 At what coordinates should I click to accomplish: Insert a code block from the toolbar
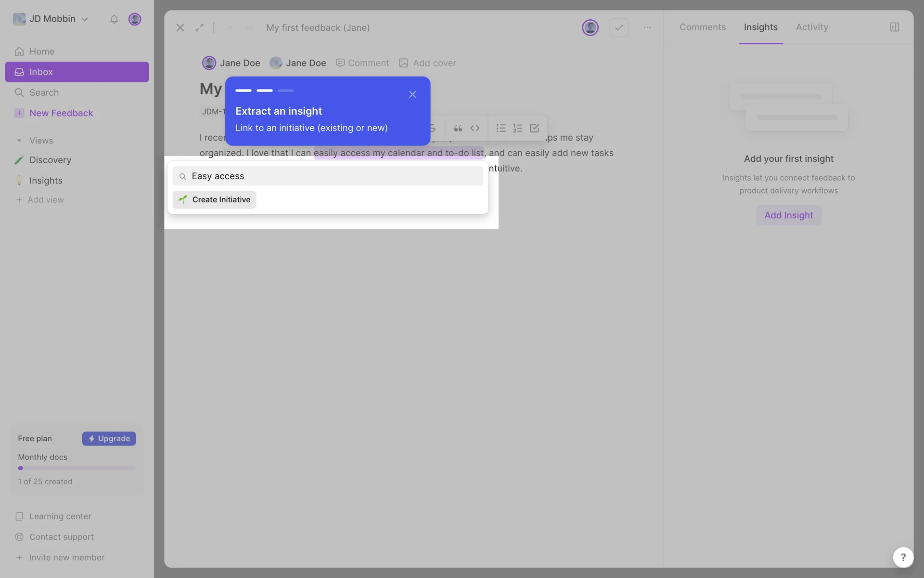pos(475,128)
